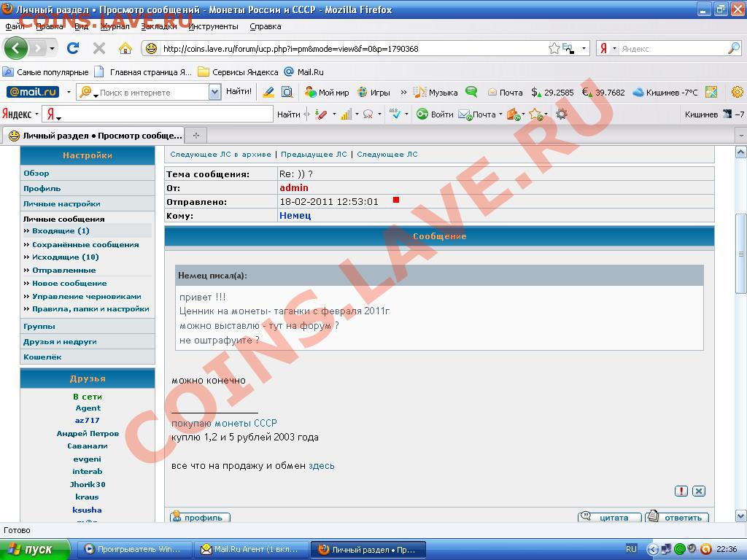Click the цитата quote button
The height and width of the screenshot is (560, 747).
(609, 517)
